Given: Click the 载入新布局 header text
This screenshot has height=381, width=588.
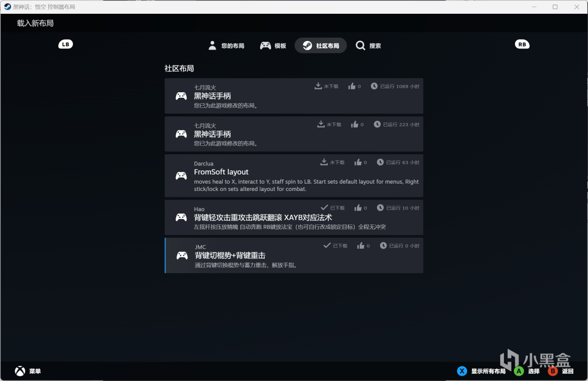Looking at the screenshot, I should (35, 23).
